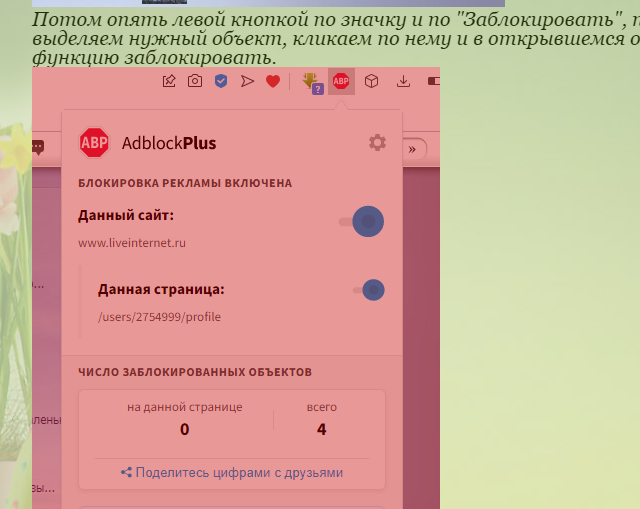Click the ABP toolbar extension icon

341,81
